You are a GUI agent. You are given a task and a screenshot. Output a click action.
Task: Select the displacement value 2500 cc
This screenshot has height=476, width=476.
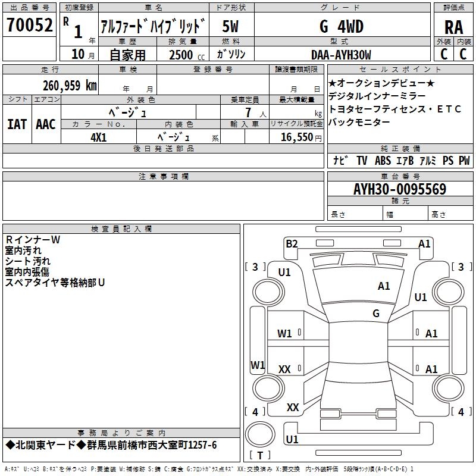tap(187, 55)
